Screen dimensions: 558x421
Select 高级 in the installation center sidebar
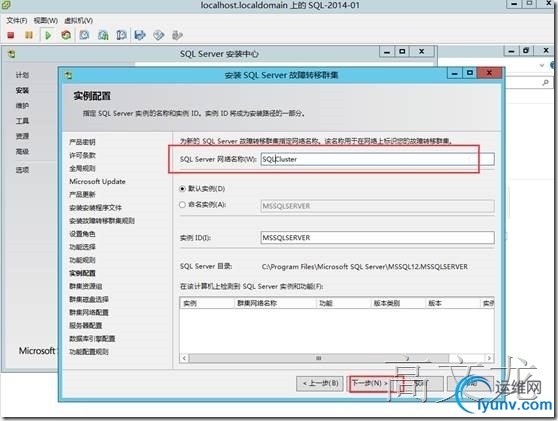[x=22, y=151]
